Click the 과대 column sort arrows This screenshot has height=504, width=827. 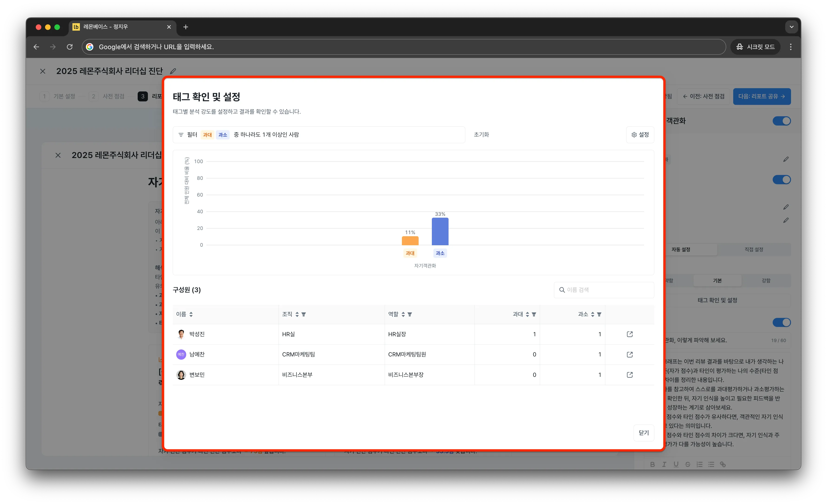click(527, 314)
